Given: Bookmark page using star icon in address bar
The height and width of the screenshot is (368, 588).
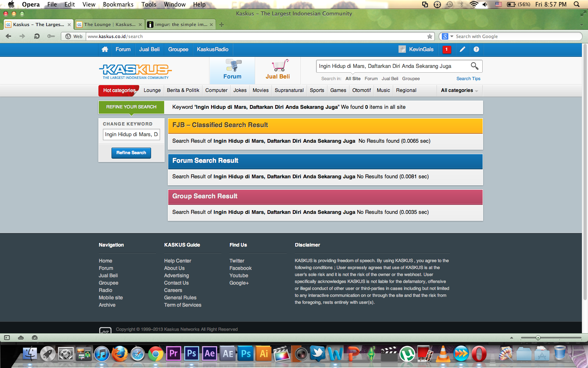Looking at the screenshot, I should (x=430, y=36).
